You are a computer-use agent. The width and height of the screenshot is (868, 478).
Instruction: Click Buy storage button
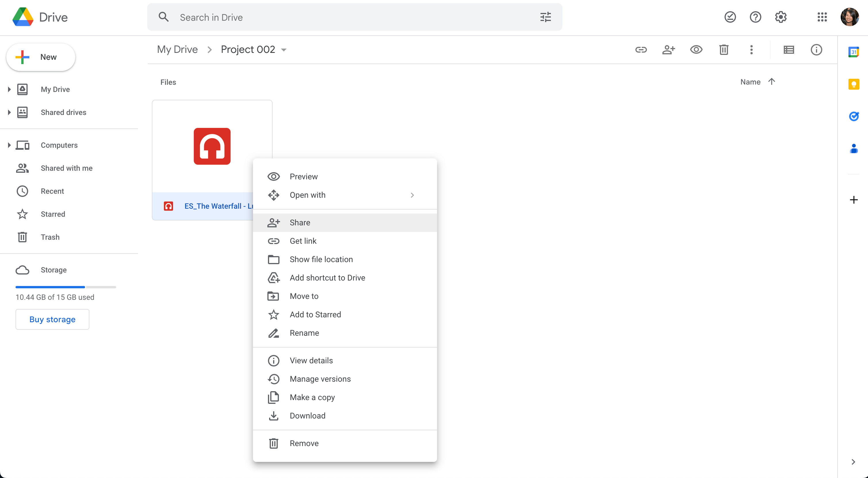click(x=52, y=319)
